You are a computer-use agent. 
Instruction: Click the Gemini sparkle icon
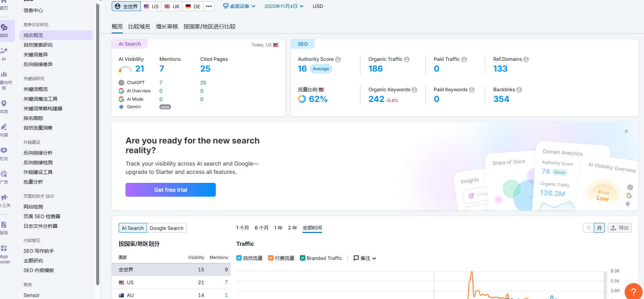coord(121,107)
